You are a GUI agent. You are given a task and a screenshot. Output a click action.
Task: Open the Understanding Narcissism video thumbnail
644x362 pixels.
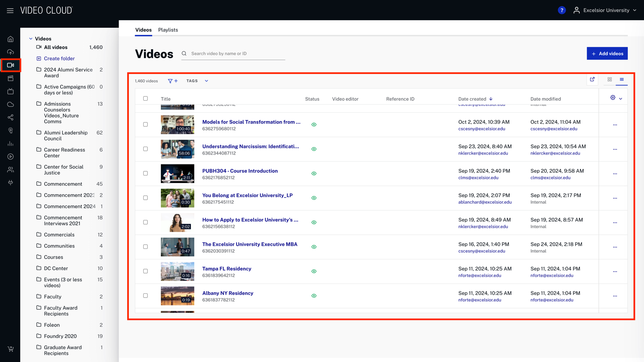178,149
